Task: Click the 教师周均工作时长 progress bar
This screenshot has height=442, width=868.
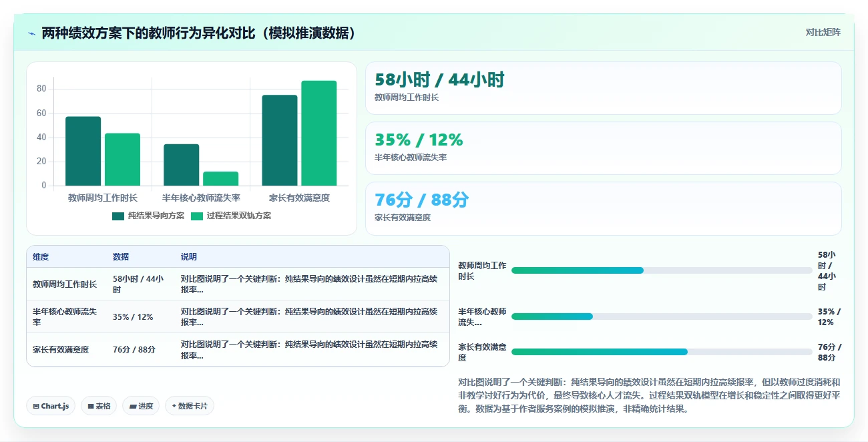Action: pyautogui.click(x=662, y=270)
